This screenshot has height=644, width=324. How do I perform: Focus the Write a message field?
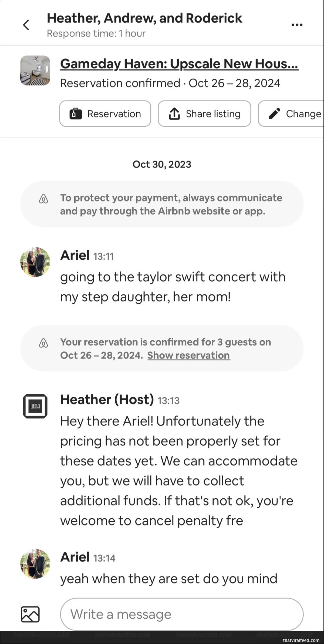182,614
